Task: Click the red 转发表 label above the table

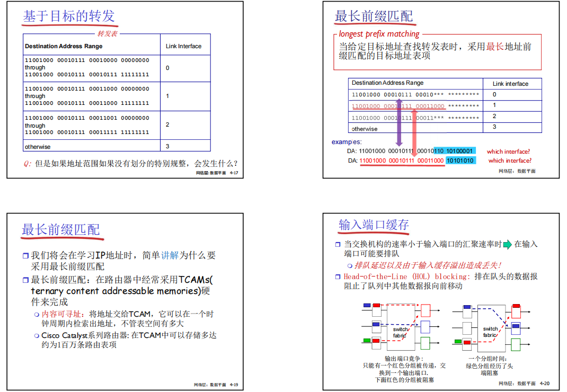Action: point(108,33)
